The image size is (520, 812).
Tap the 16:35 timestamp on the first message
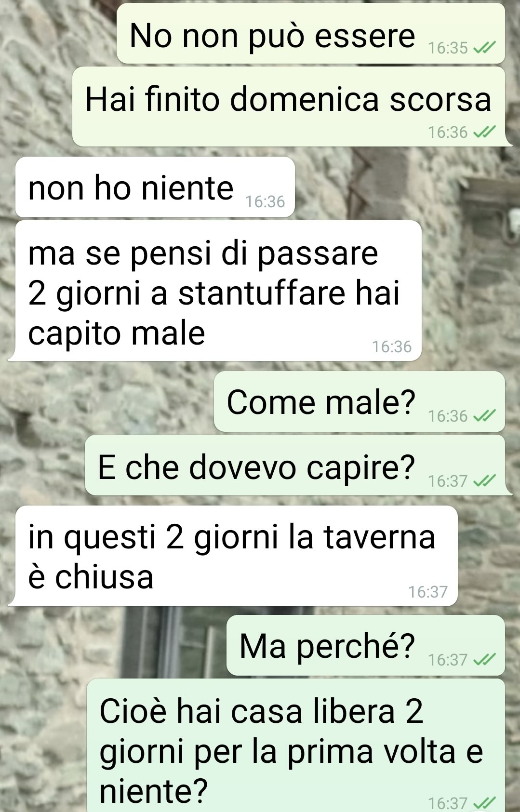click(x=448, y=48)
